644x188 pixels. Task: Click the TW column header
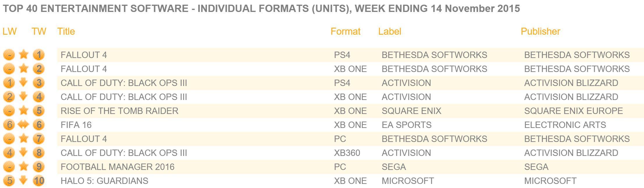[39, 31]
